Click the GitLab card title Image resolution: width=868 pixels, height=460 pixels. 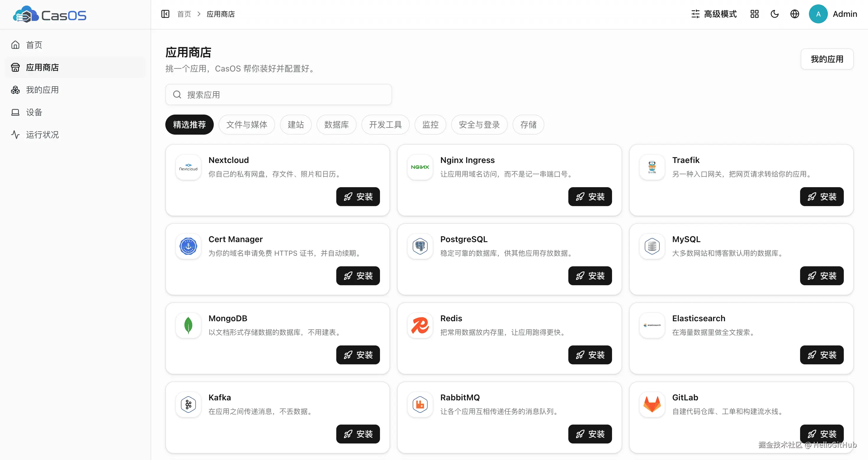685,398
